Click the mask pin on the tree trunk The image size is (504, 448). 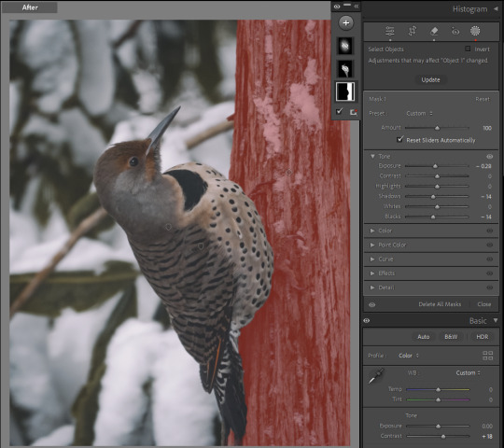coord(289,173)
